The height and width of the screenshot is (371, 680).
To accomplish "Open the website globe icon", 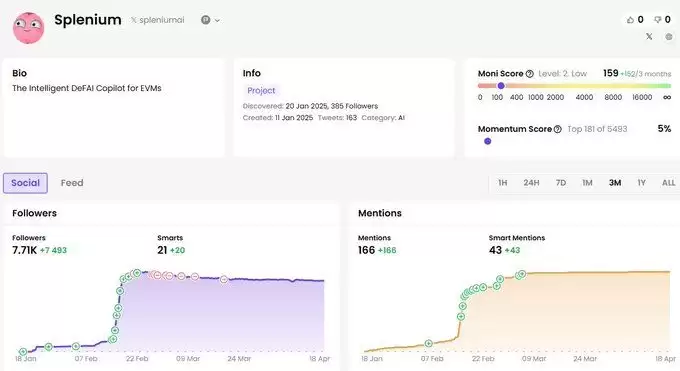I will pyautogui.click(x=669, y=37).
